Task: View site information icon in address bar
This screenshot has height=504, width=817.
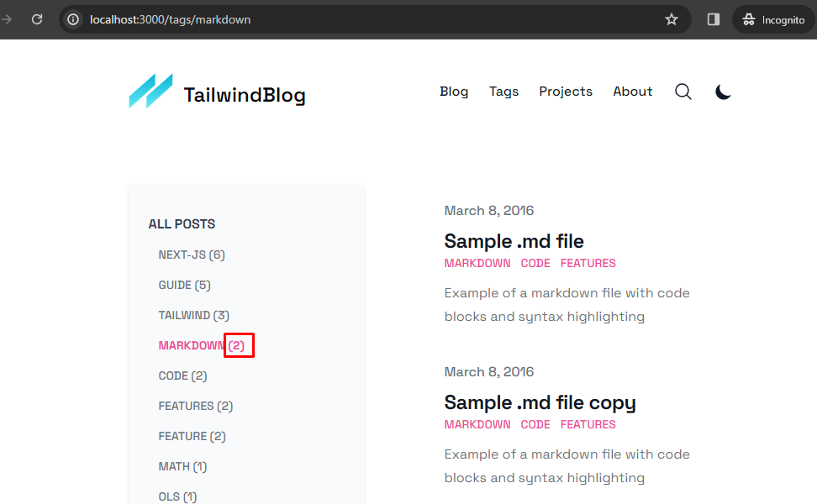Action: [x=74, y=19]
